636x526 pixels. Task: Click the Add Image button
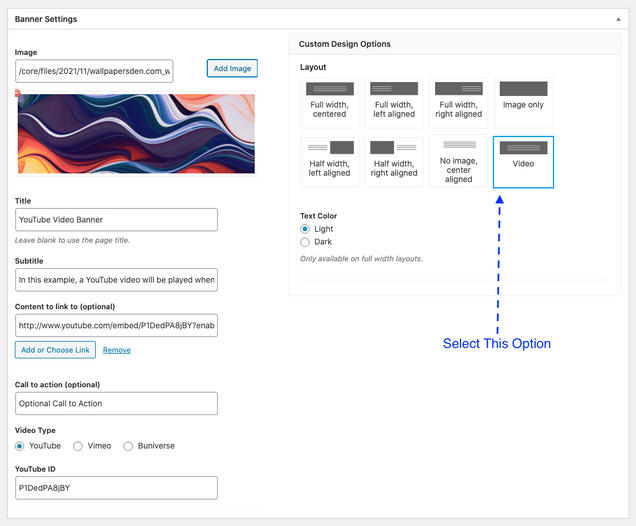[232, 68]
